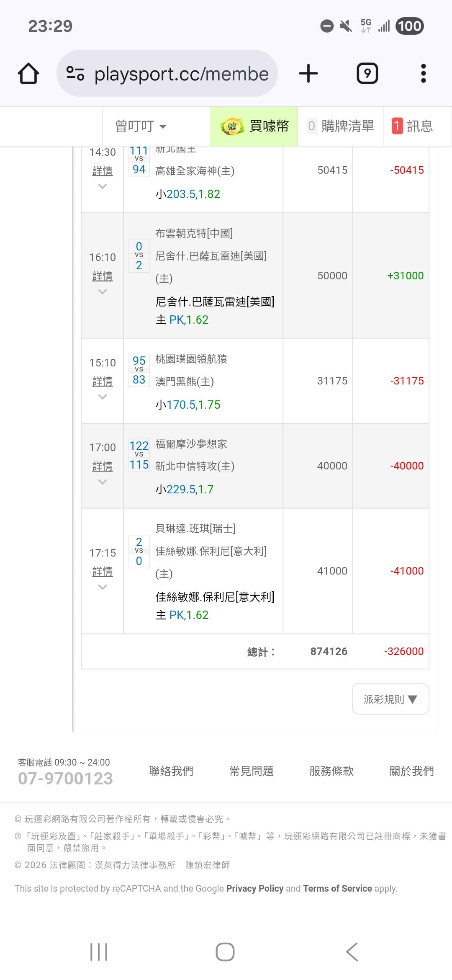Open the 購牌清單 tab

[341, 126]
